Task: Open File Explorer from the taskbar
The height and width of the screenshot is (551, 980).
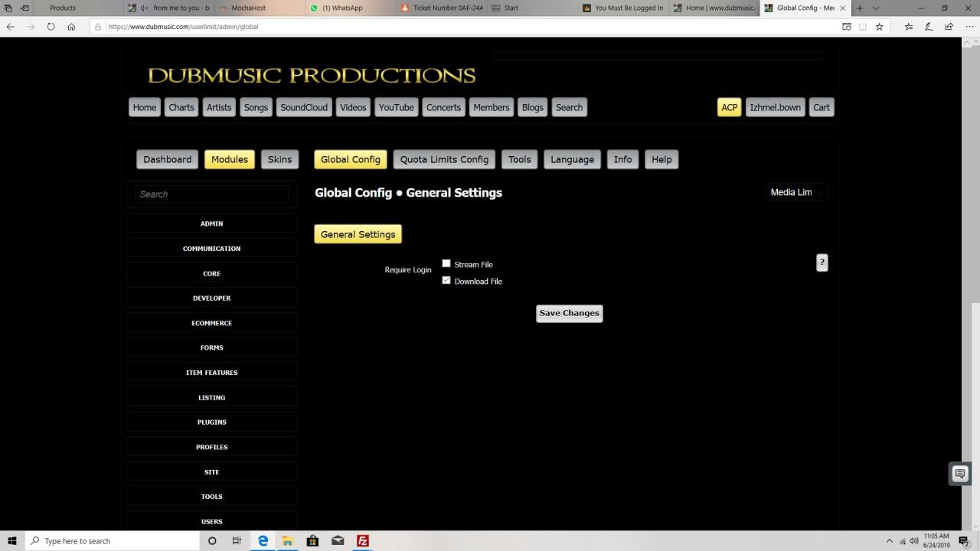Action: point(288,541)
